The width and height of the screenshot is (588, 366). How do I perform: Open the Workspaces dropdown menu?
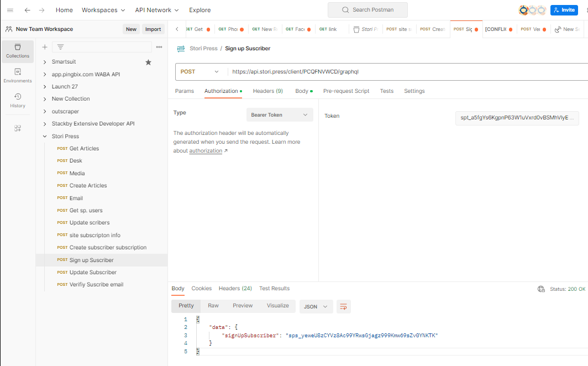coord(103,10)
